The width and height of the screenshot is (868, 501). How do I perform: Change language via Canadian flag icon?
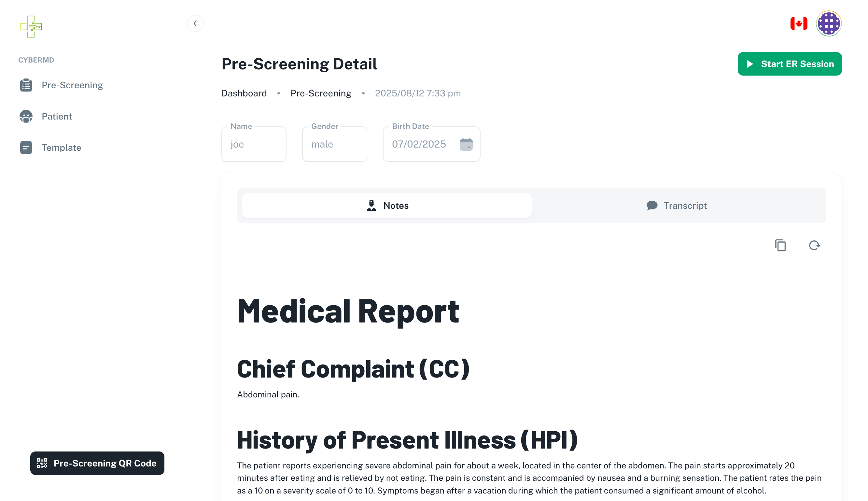799,23
